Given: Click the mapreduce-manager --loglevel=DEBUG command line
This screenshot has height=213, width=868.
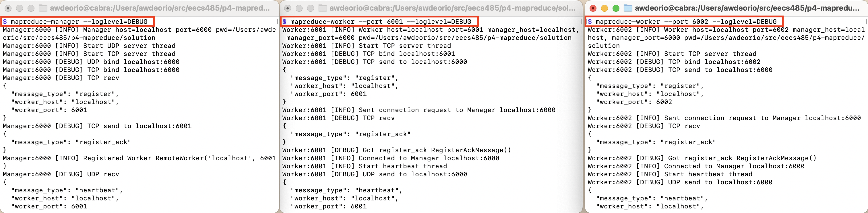Looking at the screenshot, I should (x=79, y=22).
